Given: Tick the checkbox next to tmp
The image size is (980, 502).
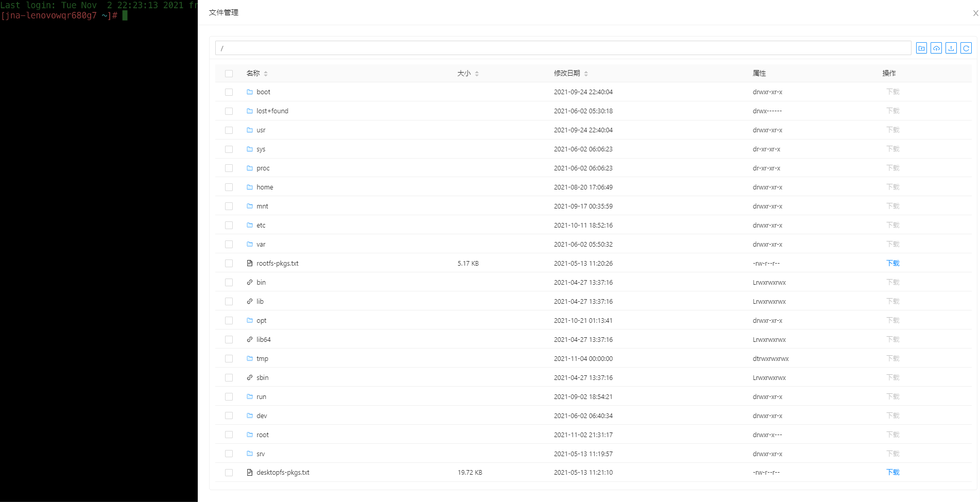Looking at the screenshot, I should [x=229, y=359].
